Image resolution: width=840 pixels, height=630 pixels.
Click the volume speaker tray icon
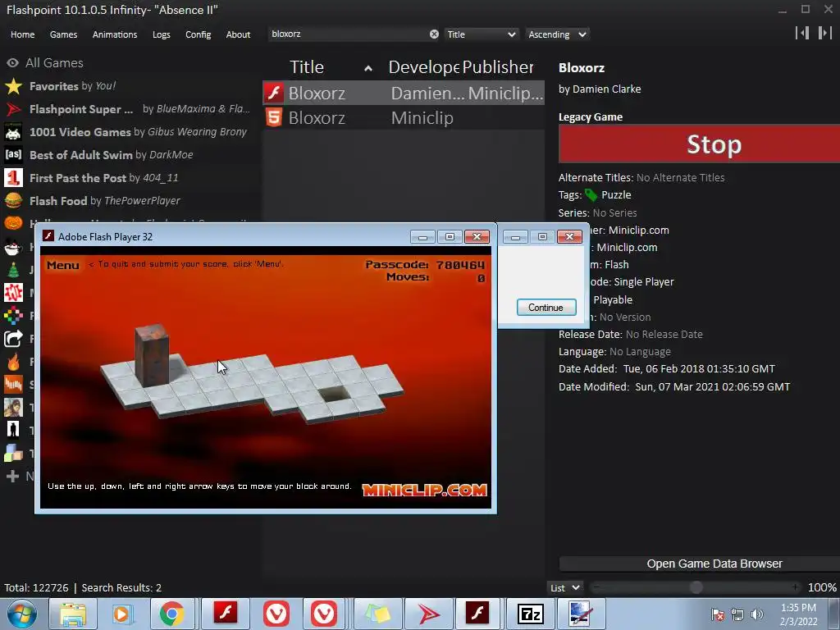point(756,614)
